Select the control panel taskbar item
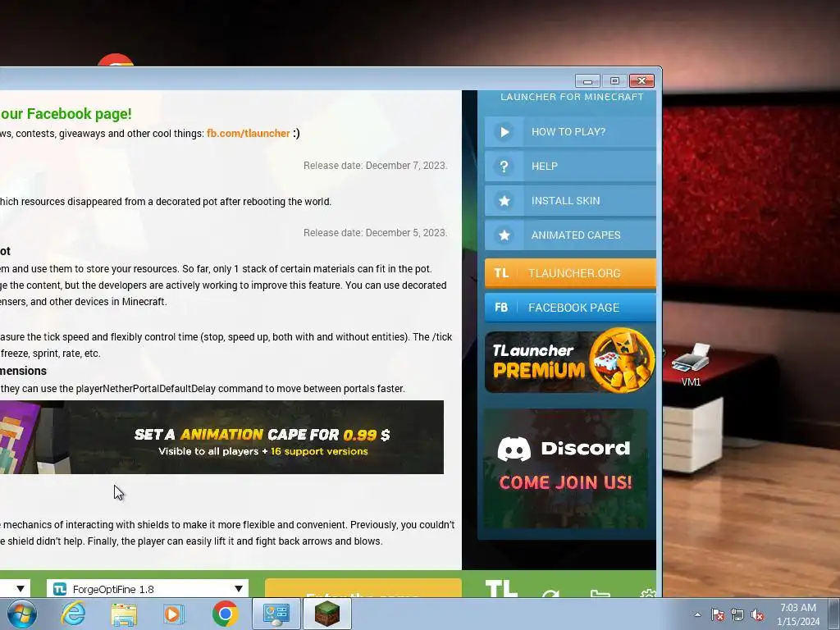 pos(276,614)
